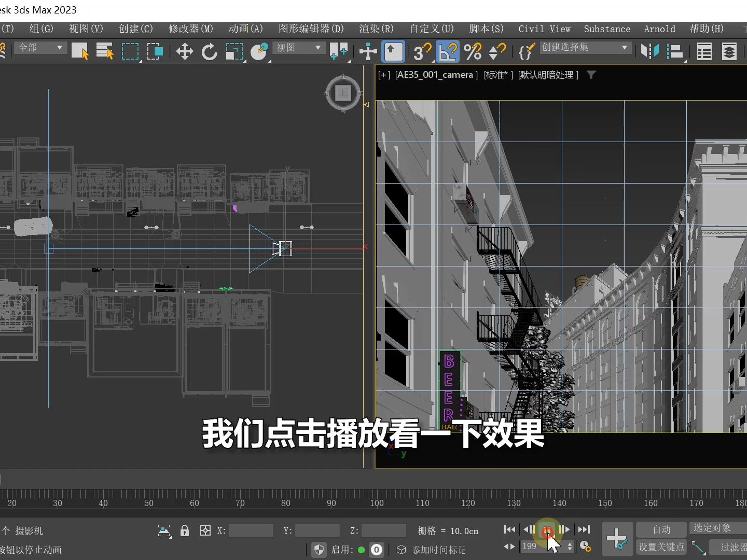This screenshot has height=560, width=747.
Task: Toggle Percent Snap
Action: coord(473,51)
